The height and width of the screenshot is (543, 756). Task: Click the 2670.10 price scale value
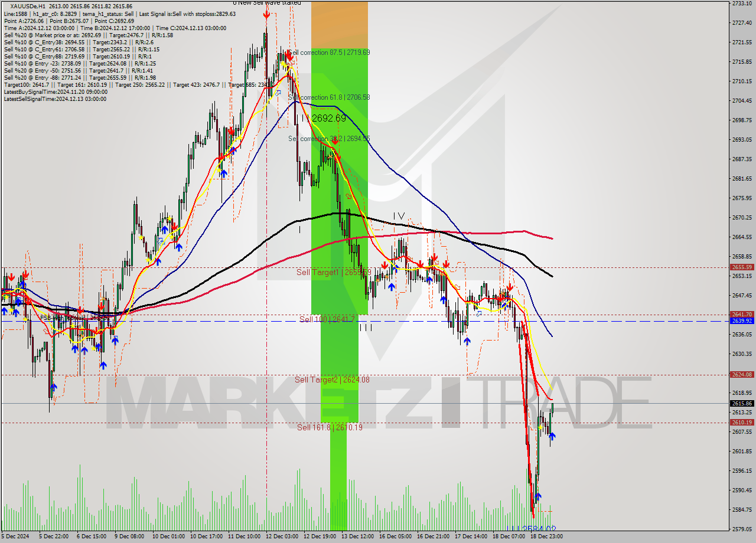coord(741,218)
